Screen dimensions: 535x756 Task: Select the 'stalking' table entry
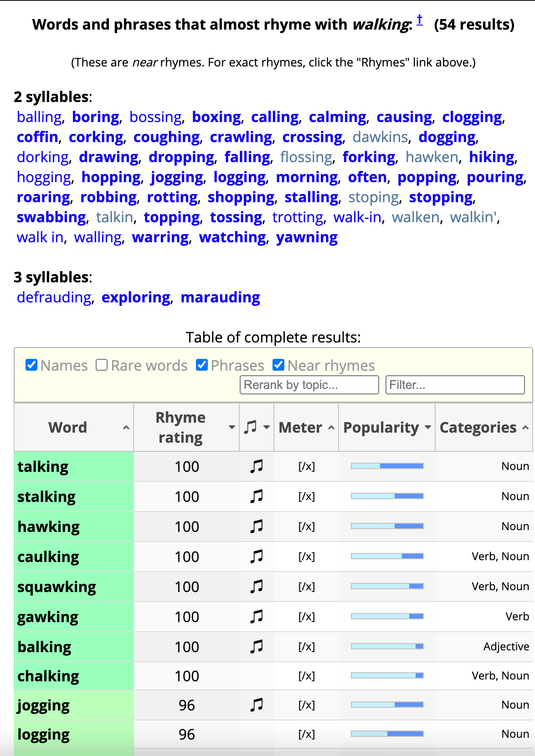46,497
